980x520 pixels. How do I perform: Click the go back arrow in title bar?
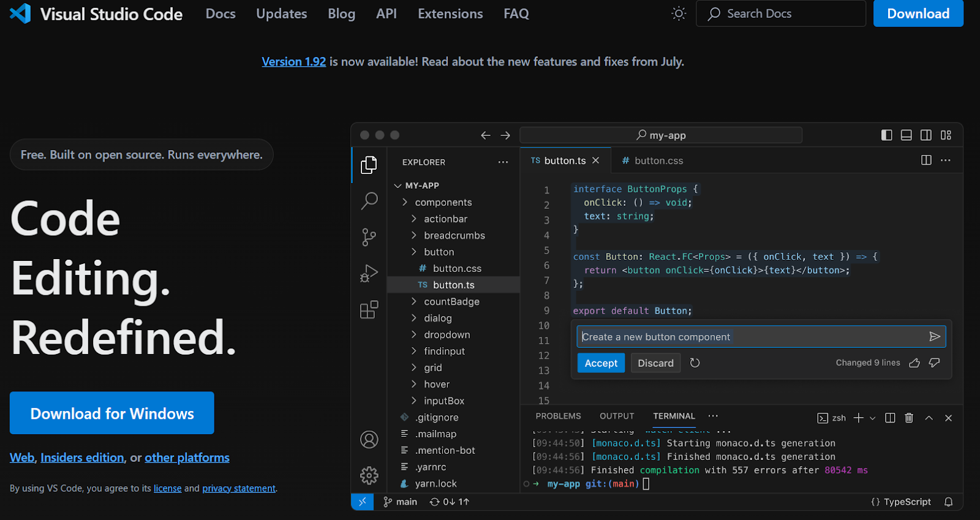coord(486,135)
